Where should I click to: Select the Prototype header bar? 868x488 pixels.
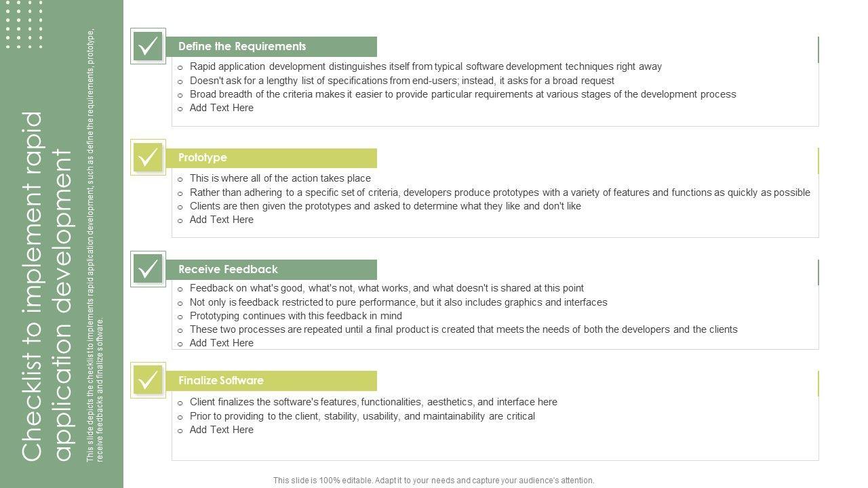(x=271, y=158)
